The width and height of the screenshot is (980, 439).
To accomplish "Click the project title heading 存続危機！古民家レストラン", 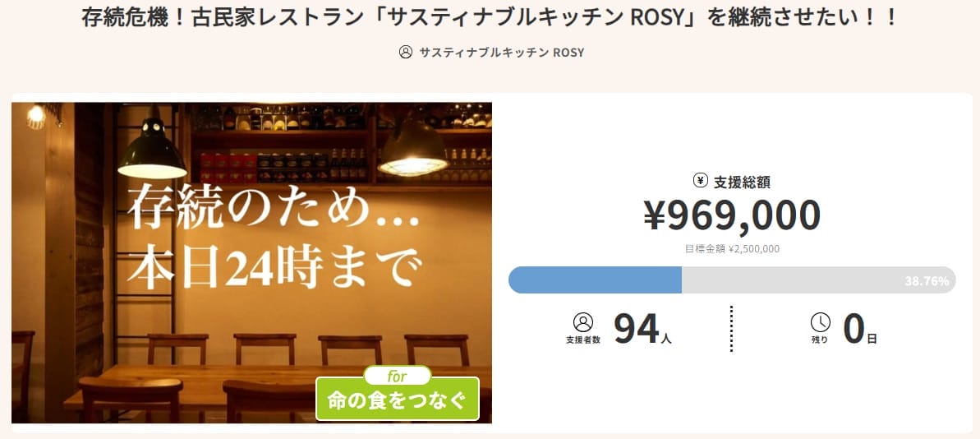I will click(490, 18).
